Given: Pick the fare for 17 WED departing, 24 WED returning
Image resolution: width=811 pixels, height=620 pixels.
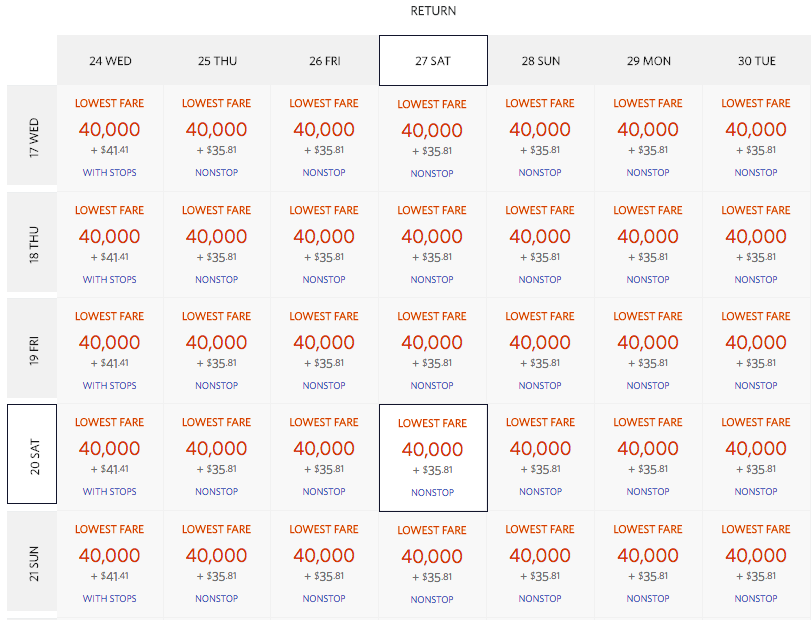Looking at the screenshot, I should 110,130.
